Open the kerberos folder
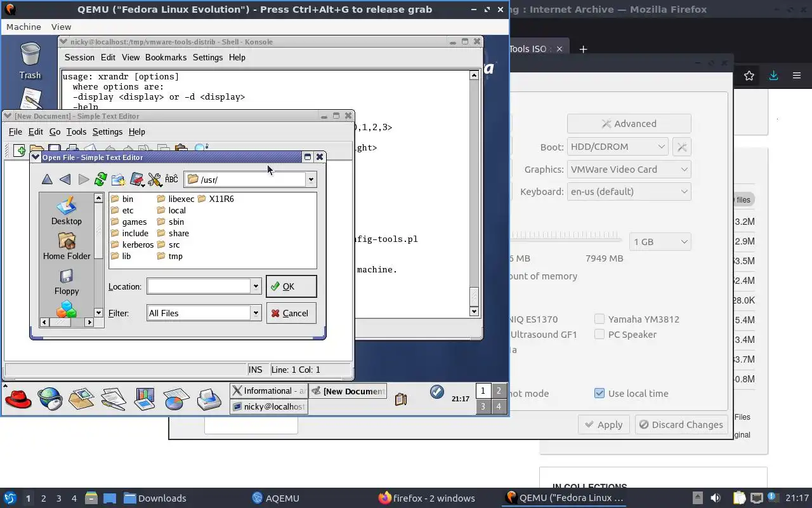The width and height of the screenshot is (812, 508). (x=132, y=244)
